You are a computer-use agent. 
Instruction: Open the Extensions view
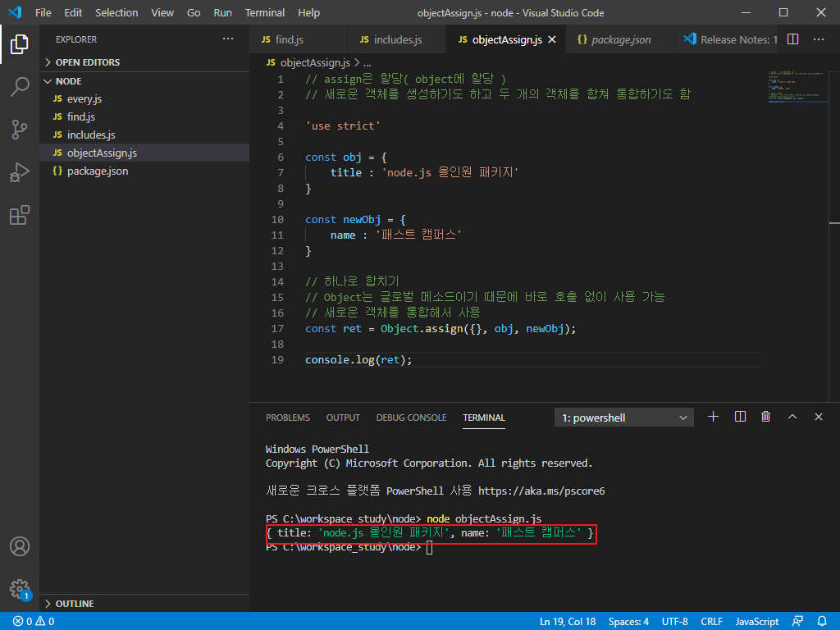point(20,216)
